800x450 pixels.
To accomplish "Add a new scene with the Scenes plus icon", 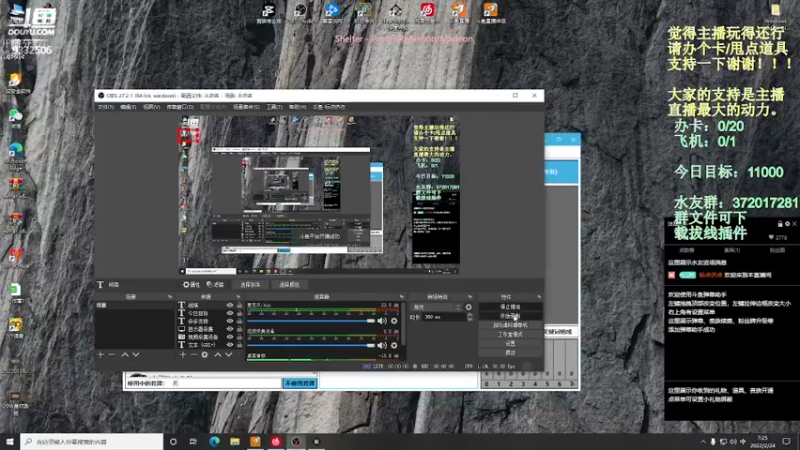I will pyautogui.click(x=101, y=355).
